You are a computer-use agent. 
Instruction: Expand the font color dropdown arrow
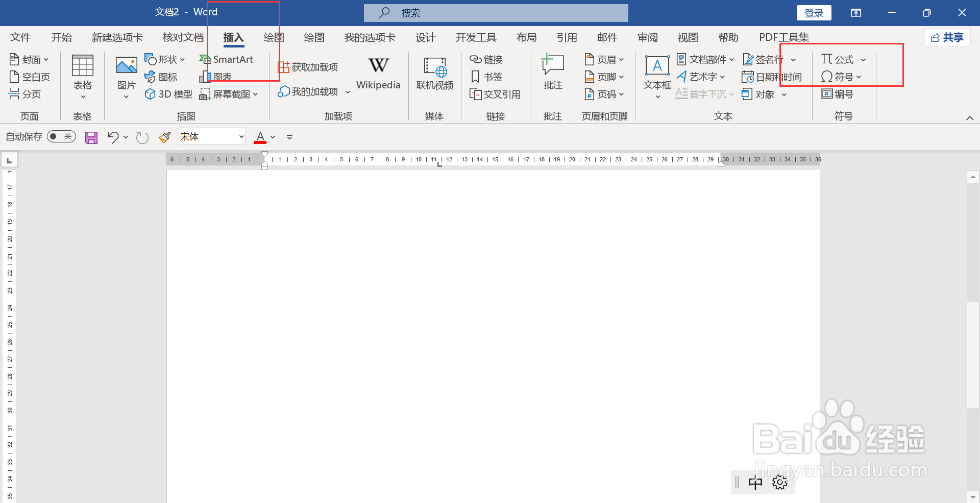[x=273, y=137]
